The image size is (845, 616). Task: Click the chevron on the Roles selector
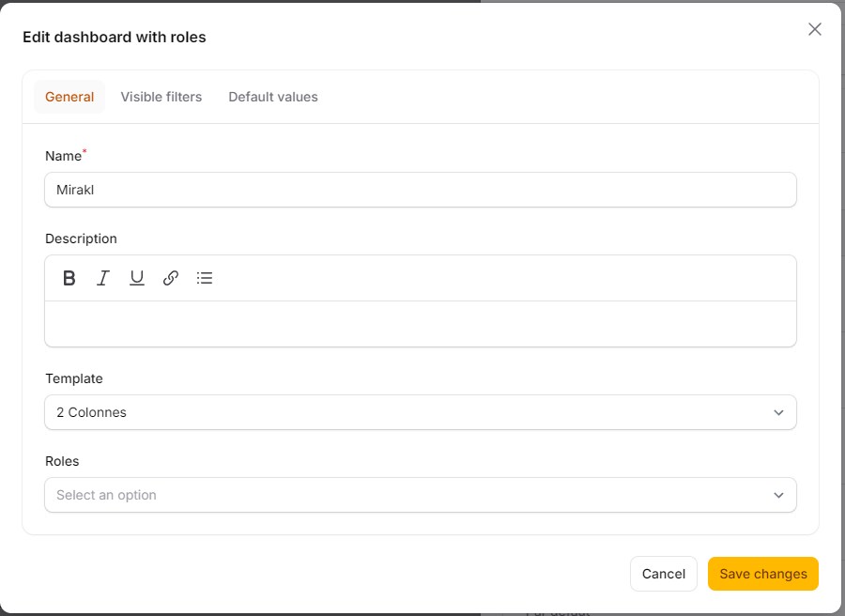pyautogui.click(x=778, y=495)
